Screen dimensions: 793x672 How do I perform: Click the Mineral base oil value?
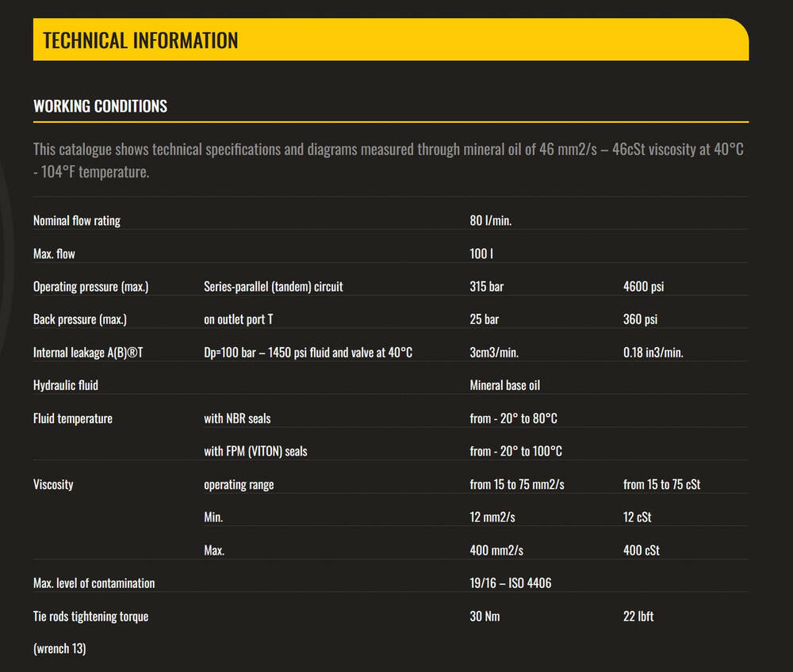504,385
